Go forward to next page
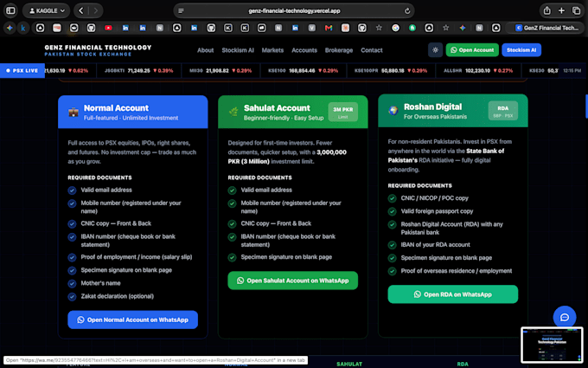 [96, 10]
